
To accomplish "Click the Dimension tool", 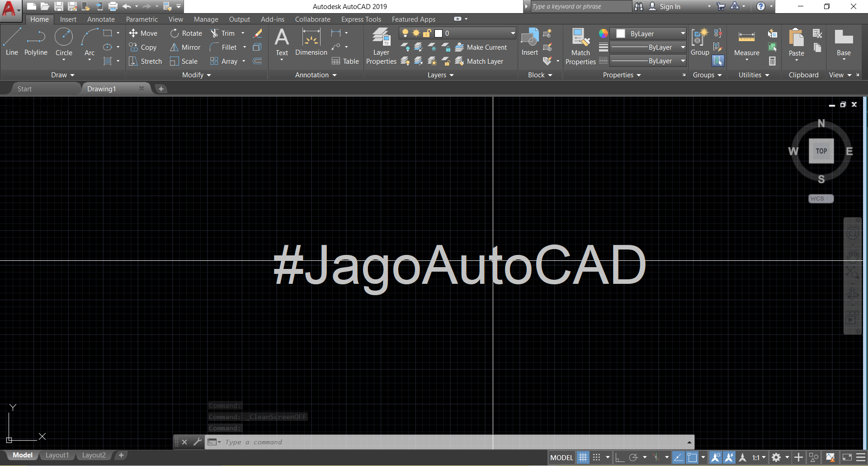I will tap(311, 42).
